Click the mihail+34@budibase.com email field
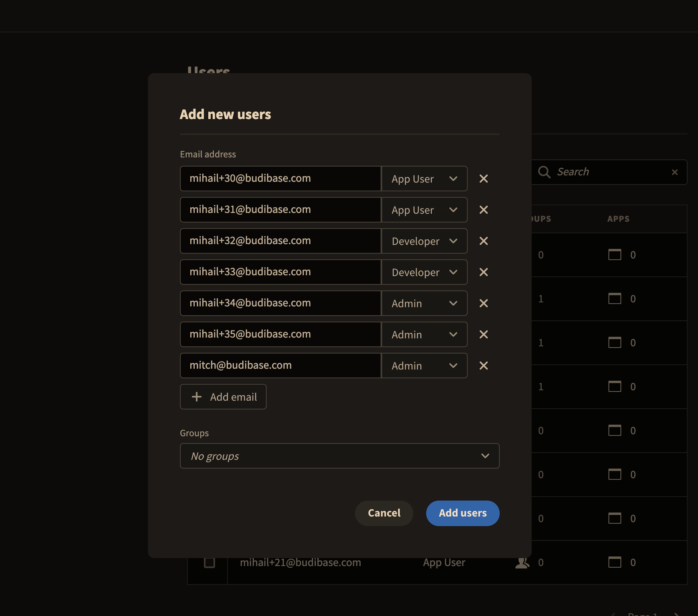The width and height of the screenshot is (698, 616). [x=281, y=303]
